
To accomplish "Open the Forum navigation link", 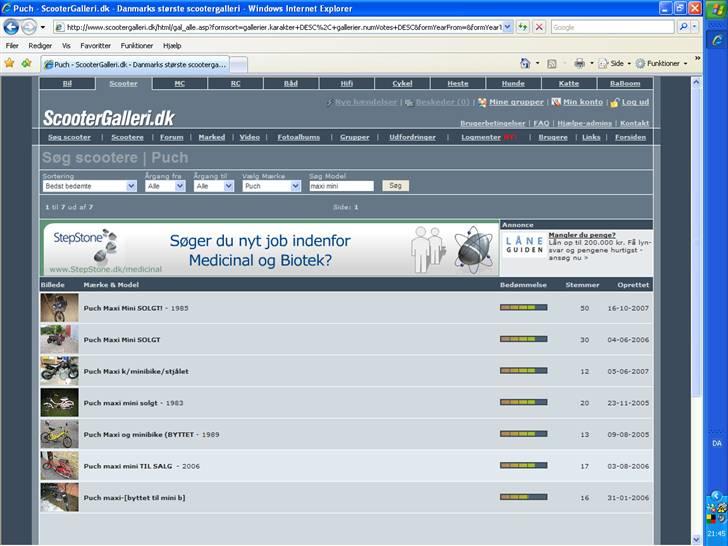I will [172, 137].
